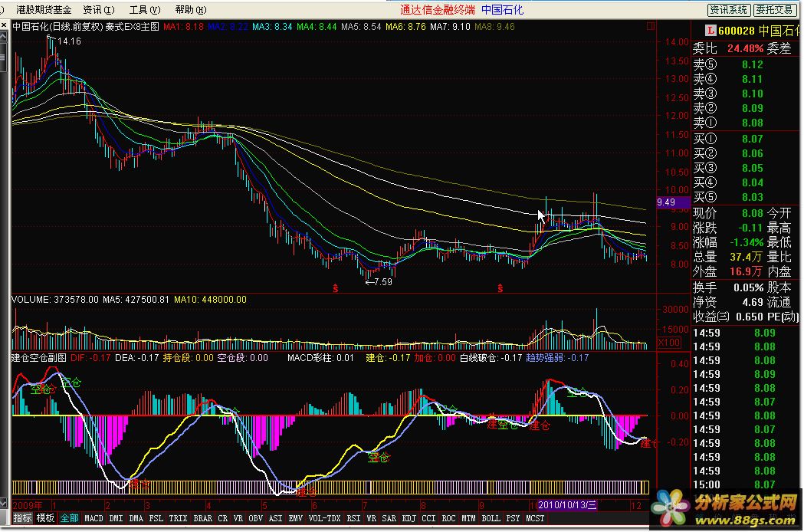The height and width of the screenshot is (532, 804).
Task: Click the 买① price 8.07
Action: pyautogui.click(x=752, y=139)
